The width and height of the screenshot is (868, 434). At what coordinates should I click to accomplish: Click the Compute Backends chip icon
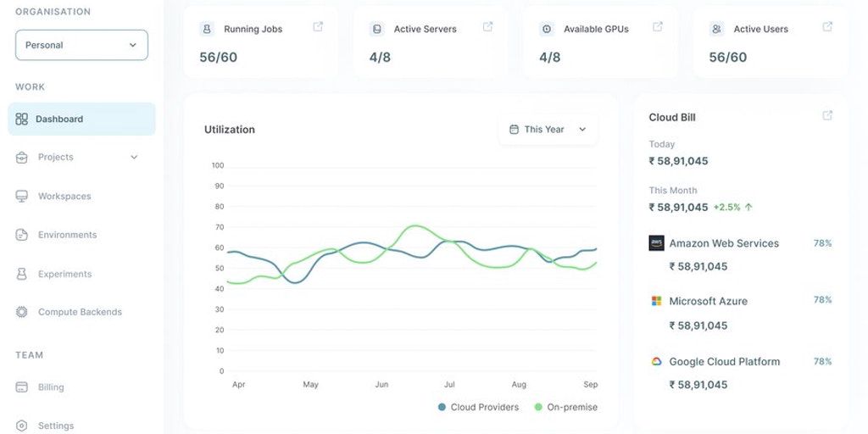click(22, 312)
